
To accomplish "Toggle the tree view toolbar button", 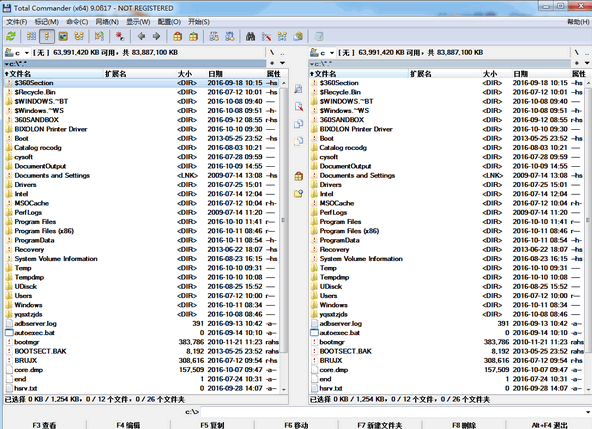I will click(79, 36).
